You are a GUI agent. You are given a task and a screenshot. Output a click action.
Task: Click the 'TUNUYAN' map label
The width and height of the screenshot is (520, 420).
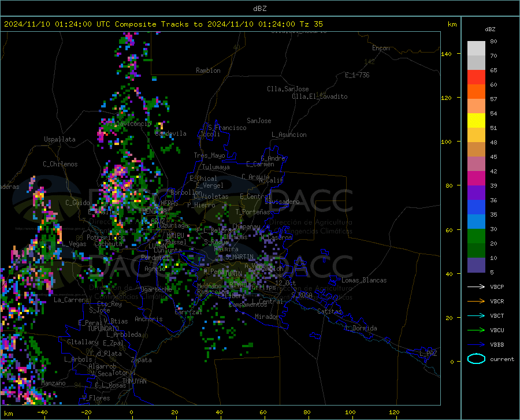(x=134, y=381)
